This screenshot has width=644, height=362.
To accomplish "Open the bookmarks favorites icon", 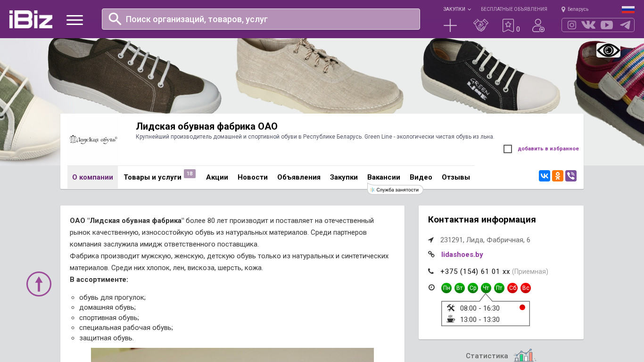I will (x=508, y=25).
